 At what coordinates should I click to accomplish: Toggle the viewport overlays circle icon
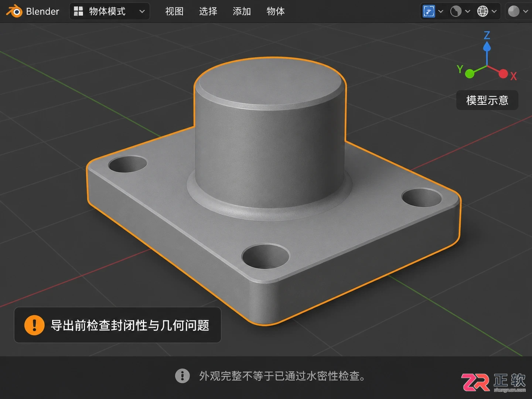pyautogui.click(x=456, y=11)
